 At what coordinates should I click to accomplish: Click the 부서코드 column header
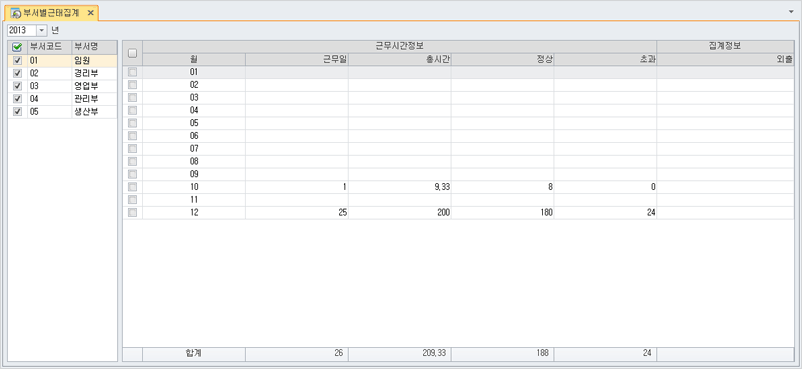[x=49, y=47]
